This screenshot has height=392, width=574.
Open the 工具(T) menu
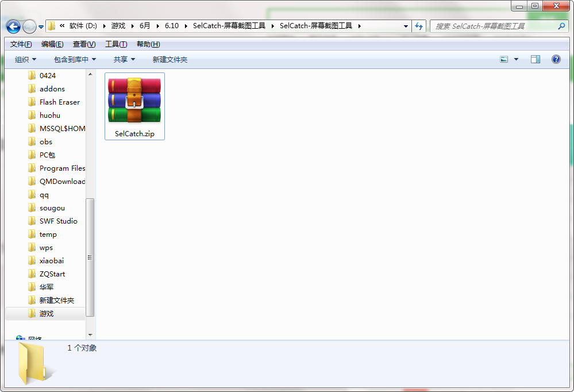116,44
